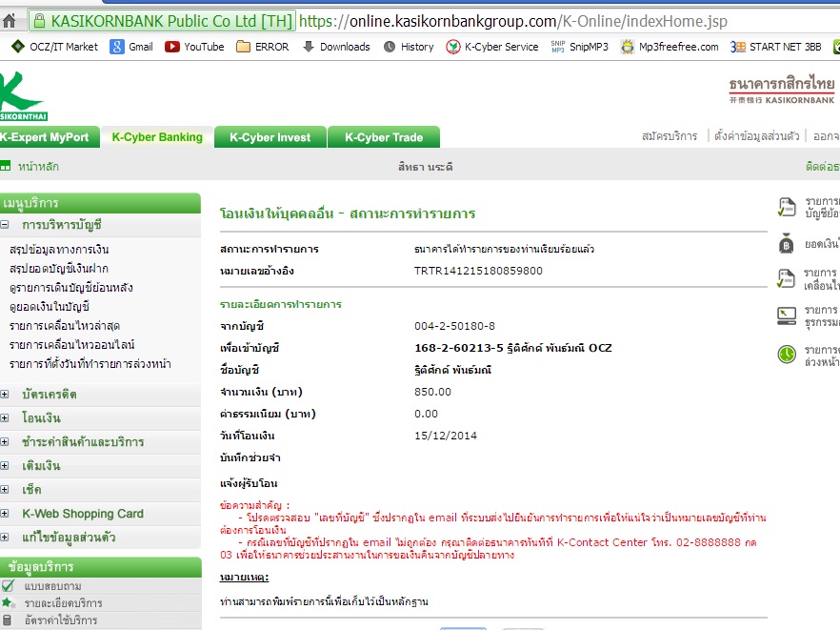Click the ข้อมูลบริการ sidebar header
Viewport: 840px width, 630px height.
coord(101,567)
